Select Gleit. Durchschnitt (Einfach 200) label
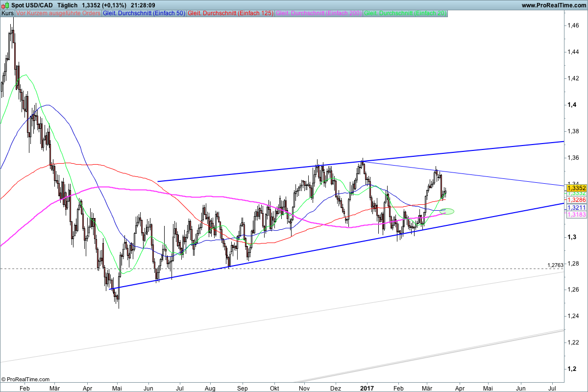Viewport: 588px width, 392px height. click(x=319, y=13)
